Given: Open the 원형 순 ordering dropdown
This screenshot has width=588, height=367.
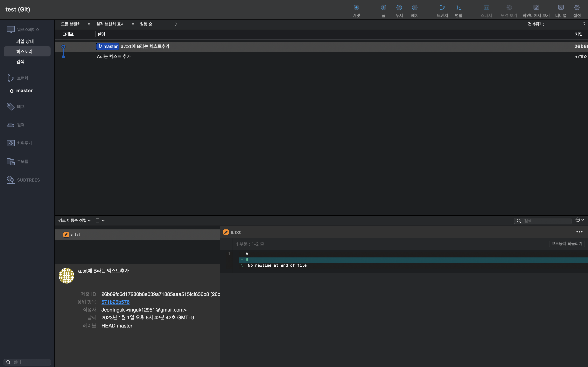Looking at the screenshot, I should [x=158, y=24].
